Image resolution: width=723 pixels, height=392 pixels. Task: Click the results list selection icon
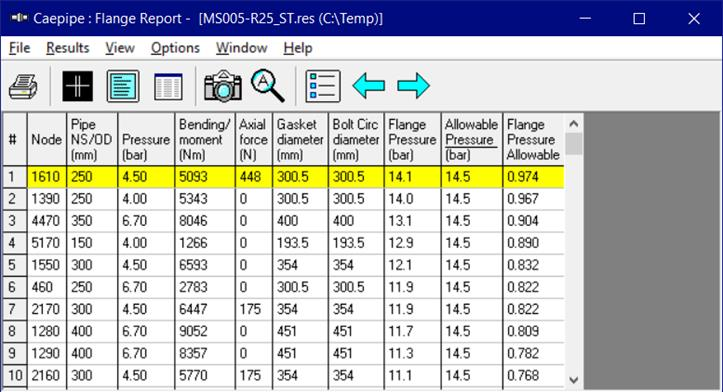(x=323, y=86)
